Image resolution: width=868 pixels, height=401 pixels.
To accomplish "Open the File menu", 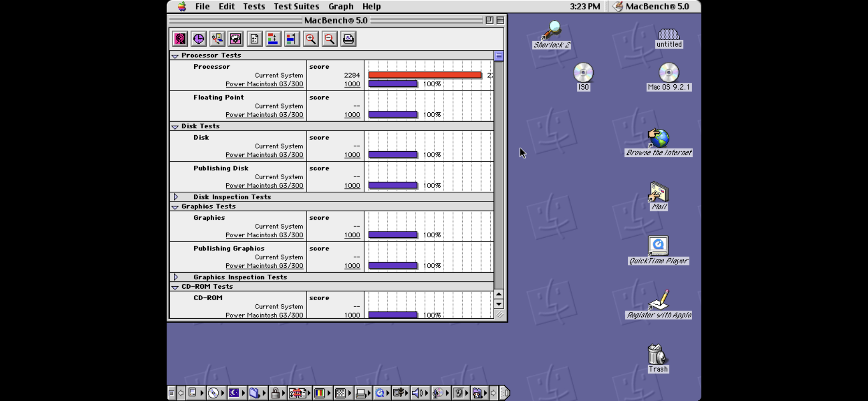I will [x=202, y=6].
